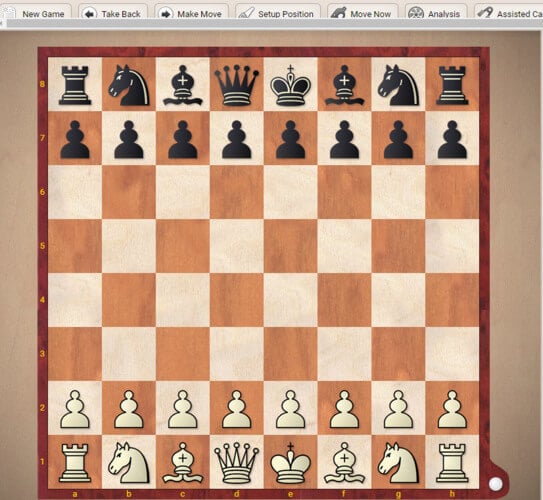Select the white knight on g1
This screenshot has width=543, height=500.
point(398,463)
